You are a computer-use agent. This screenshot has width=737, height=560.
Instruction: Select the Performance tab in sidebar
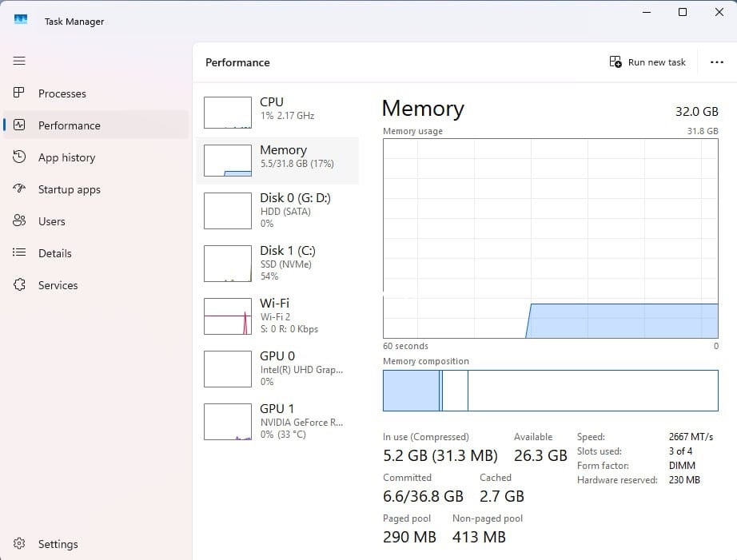click(70, 125)
